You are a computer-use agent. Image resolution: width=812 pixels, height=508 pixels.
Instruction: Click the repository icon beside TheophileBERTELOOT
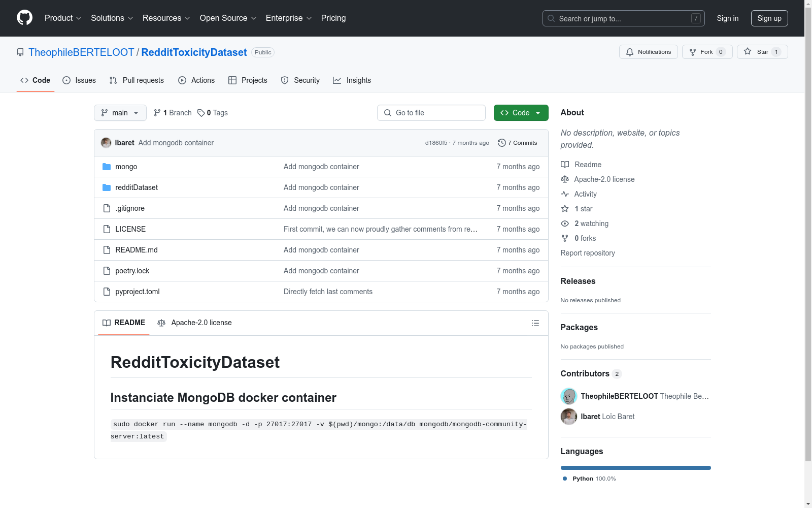point(20,52)
